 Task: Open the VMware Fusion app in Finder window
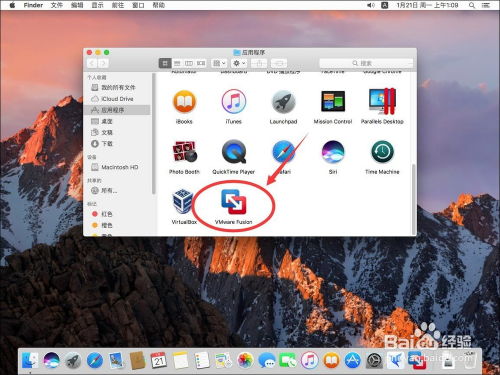click(x=233, y=202)
